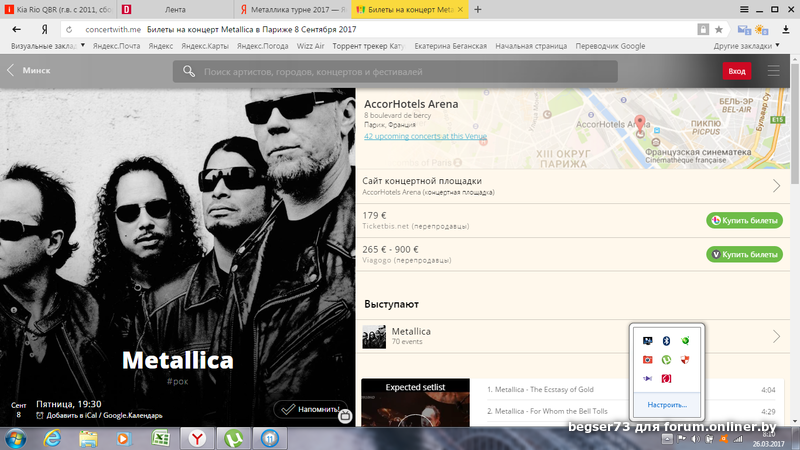Click the red Вход login button

tap(737, 71)
